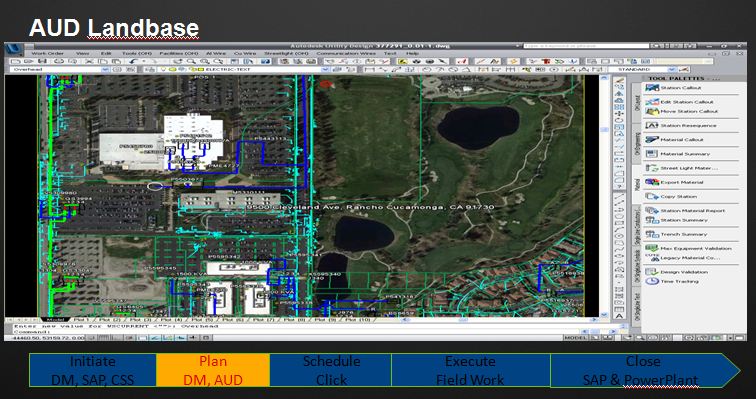Select the Material palette side tab
Screen dimensions: 756x399
pyautogui.click(x=636, y=185)
